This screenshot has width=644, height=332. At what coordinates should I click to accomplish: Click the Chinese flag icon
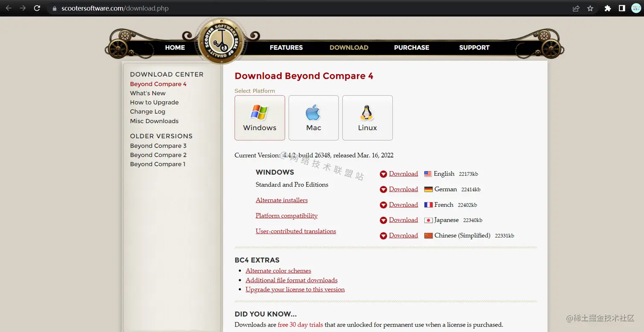(428, 235)
